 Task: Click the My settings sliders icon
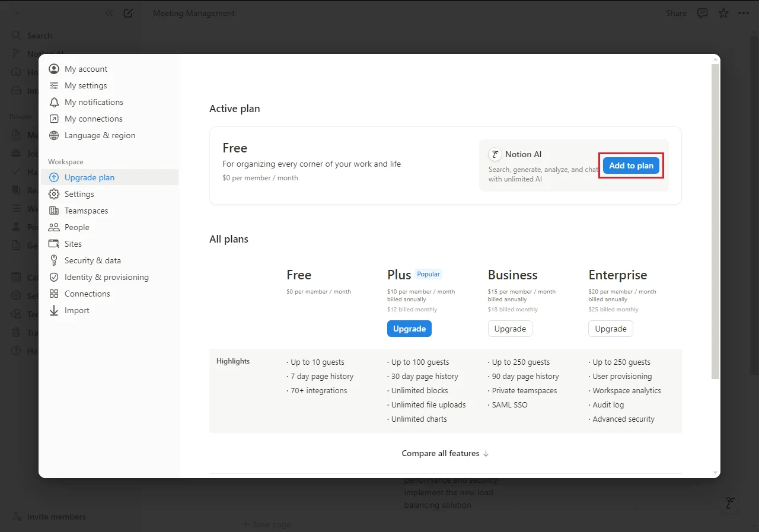pyautogui.click(x=54, y=85)
